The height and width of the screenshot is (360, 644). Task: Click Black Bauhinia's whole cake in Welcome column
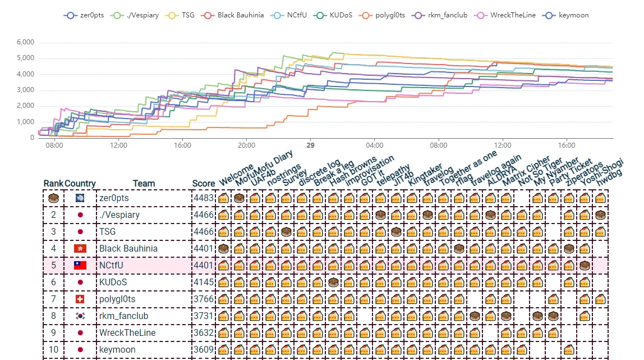pyautogui.click(x=223, y=248)
